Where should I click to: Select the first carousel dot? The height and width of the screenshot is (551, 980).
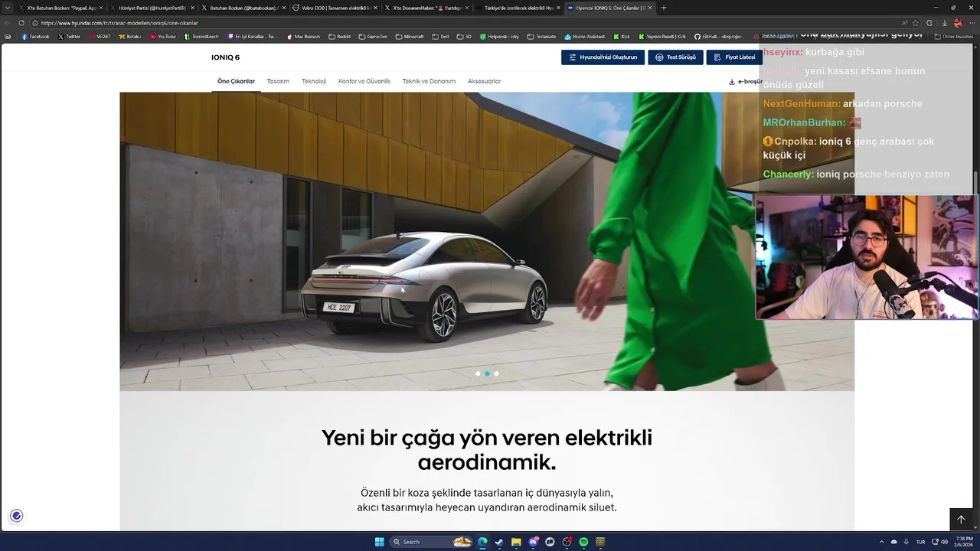478,373
